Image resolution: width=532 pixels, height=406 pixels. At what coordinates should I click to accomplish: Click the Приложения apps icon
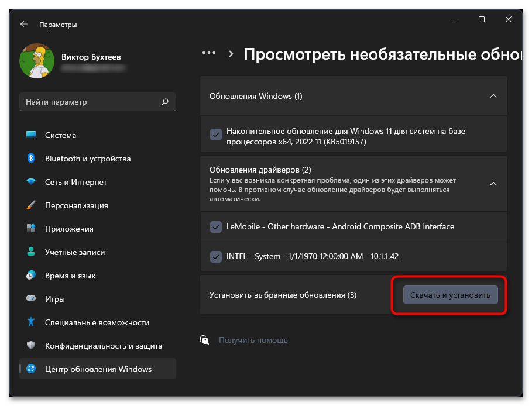(x=31, y=228)
